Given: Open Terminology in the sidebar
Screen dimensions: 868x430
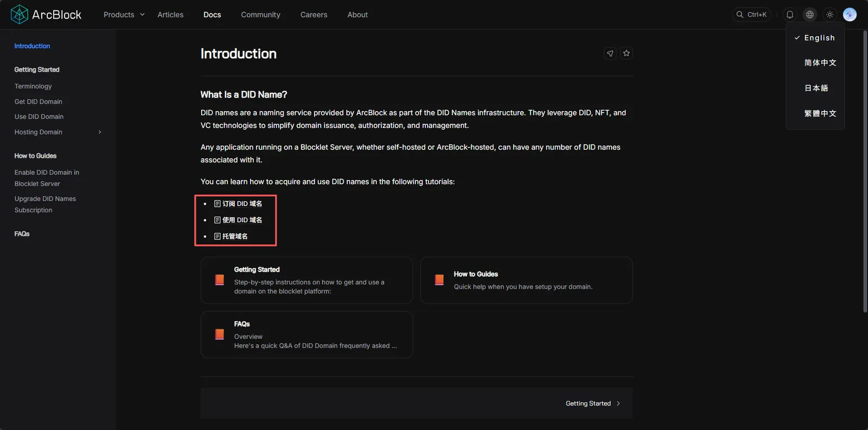Looking at the screenshot, I should point(33,86).
